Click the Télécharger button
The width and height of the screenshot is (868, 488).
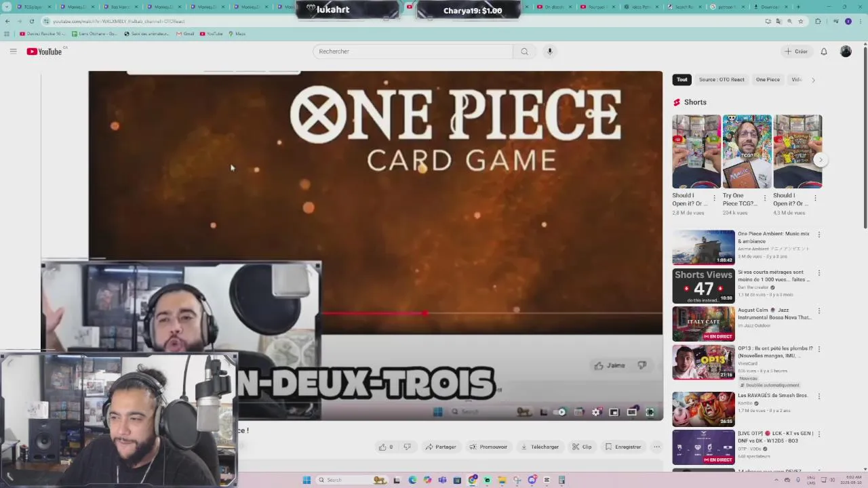[540, 447]
